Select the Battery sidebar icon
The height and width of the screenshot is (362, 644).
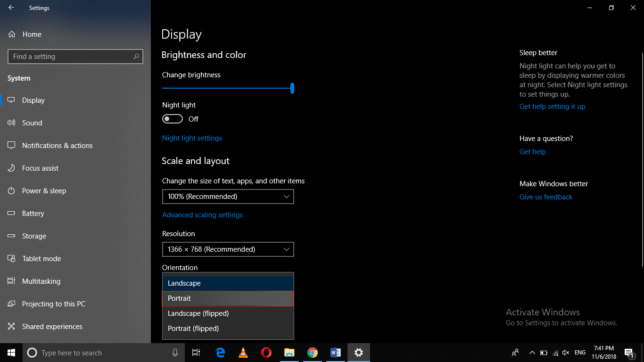[12, 213]
